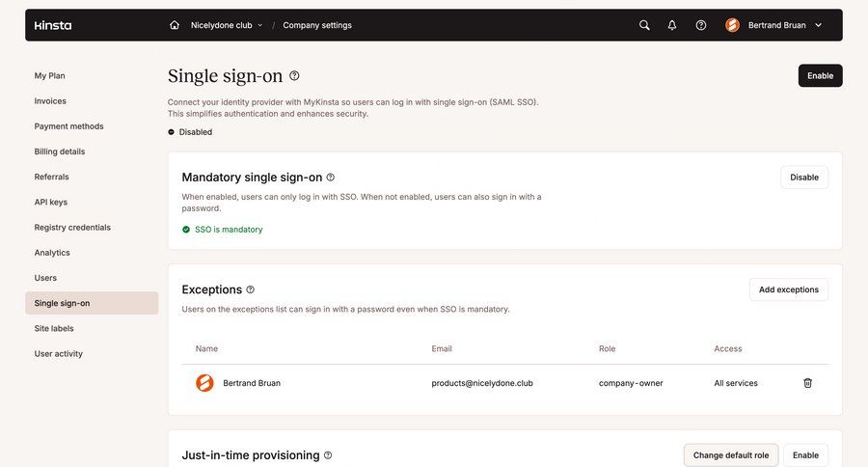
Task: Enable Just-in-time provisioning
Action: click(805, 455)
